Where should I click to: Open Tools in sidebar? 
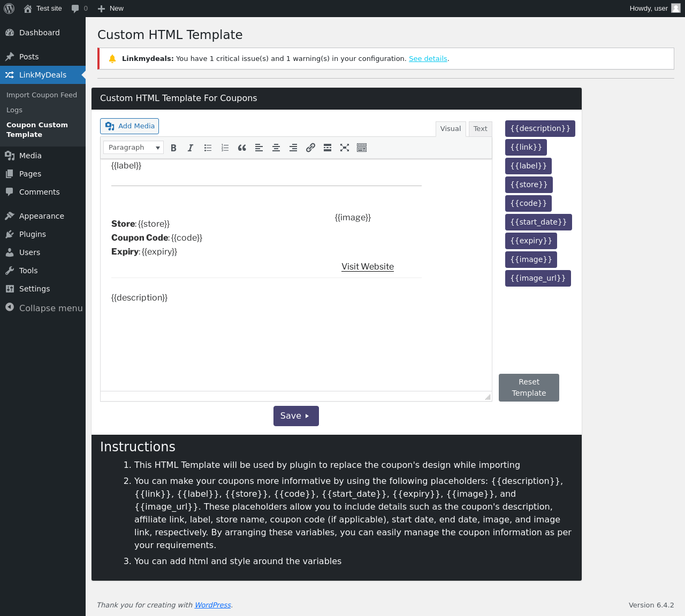(x=43, y=271)
